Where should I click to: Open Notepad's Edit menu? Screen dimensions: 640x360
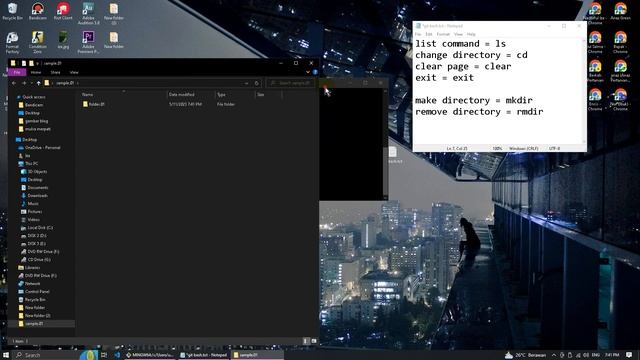coord(429,34)
